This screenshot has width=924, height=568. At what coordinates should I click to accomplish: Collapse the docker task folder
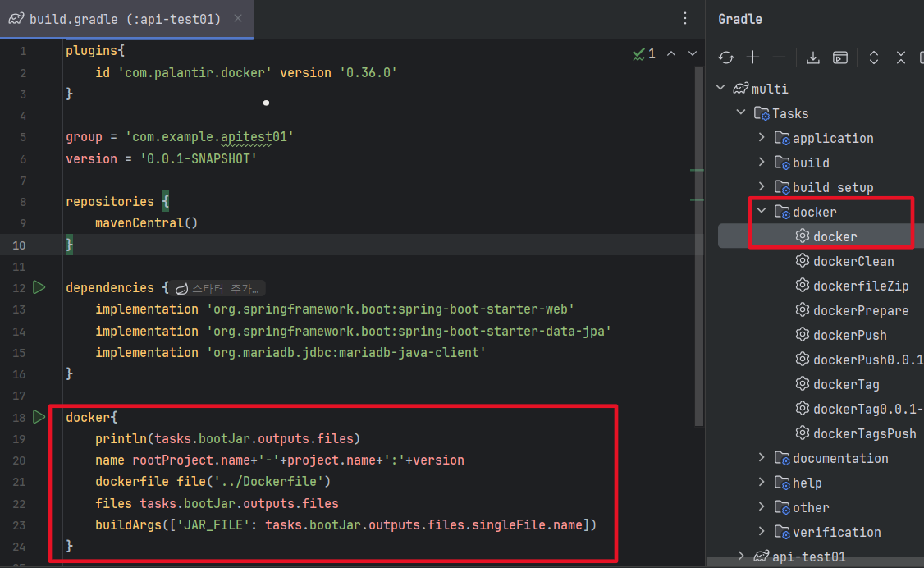762,211
